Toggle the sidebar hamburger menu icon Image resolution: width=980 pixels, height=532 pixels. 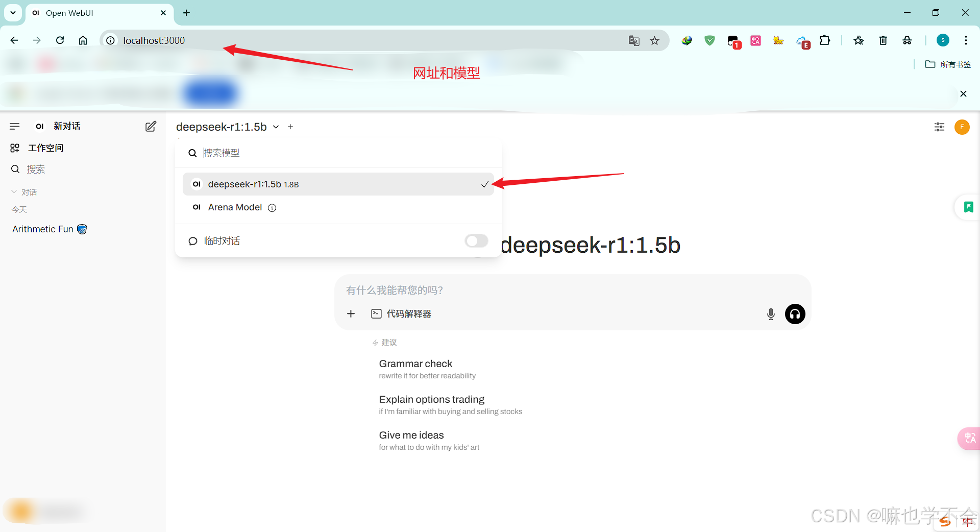point(14,126)
